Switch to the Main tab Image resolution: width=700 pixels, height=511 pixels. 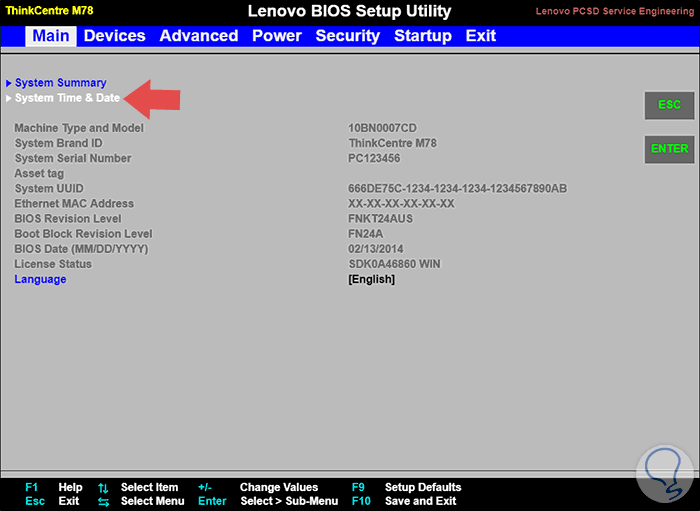click(51, 36)
